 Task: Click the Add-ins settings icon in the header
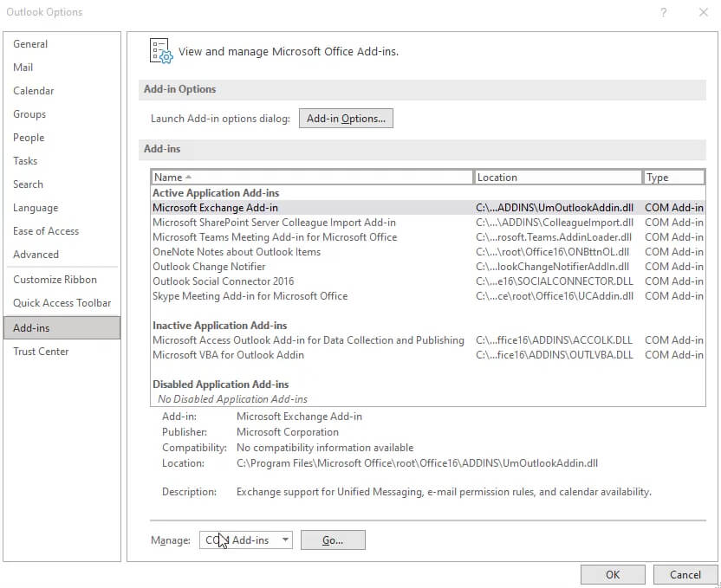pyautogui.click(x=161, y=50)
